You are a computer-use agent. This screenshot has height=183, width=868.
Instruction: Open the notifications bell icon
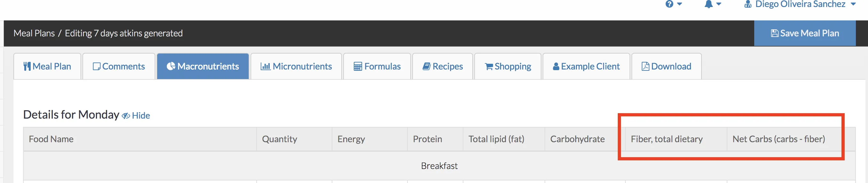click(x=709, y=4)
